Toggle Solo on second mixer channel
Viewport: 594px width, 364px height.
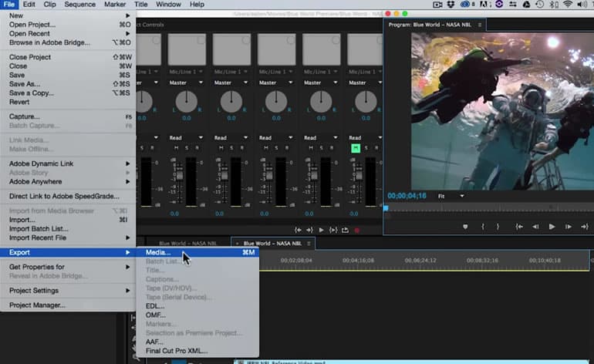pos(187,148)
